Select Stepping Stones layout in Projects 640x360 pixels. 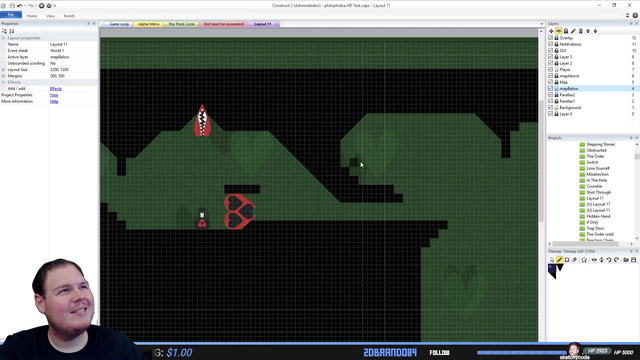click(x=600, y=144)
